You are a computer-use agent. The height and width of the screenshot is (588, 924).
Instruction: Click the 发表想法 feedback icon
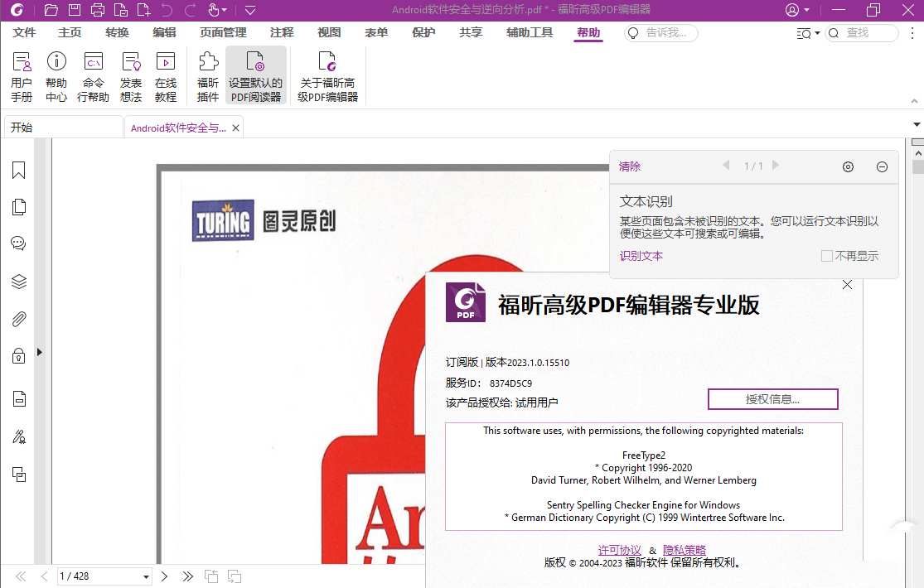coord(130,75)
